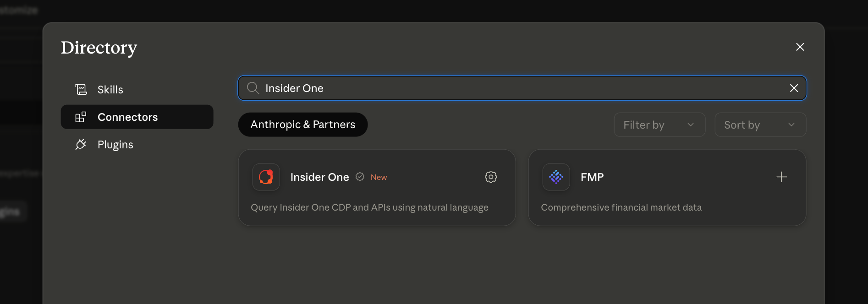868x304 pixels.
Task: Expand the Filter by dropdown
Action: point(659,125)
